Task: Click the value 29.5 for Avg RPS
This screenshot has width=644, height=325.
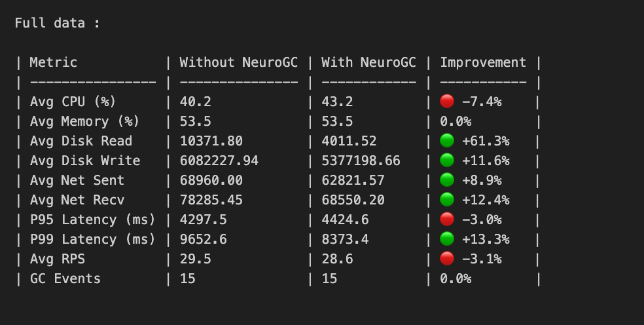Action: click(x=196, y=259)
